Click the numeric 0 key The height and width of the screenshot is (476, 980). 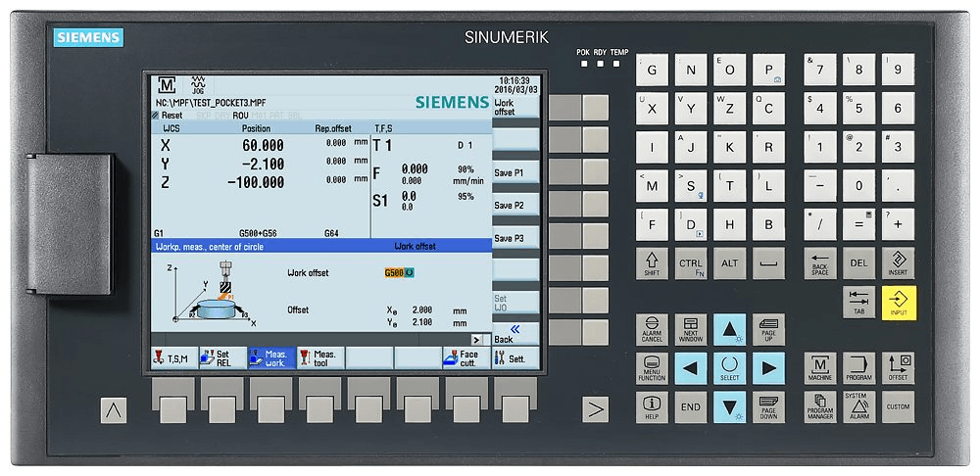858,186
